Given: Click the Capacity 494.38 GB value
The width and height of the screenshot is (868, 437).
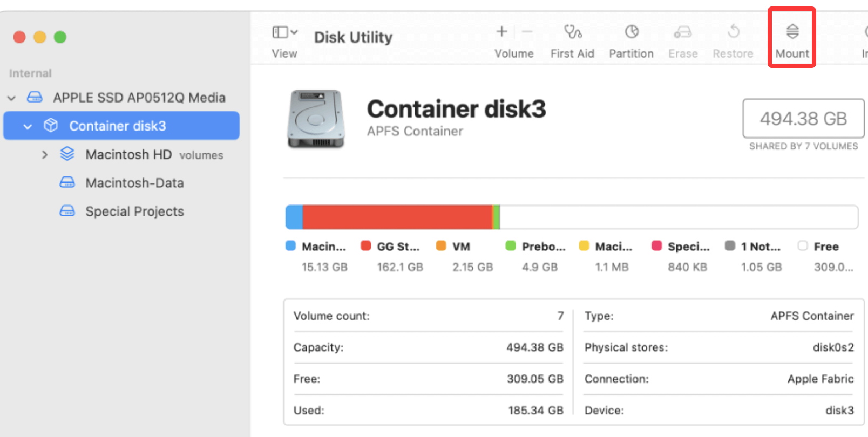Looking at the screenshot, I should (x=534, y=347).
